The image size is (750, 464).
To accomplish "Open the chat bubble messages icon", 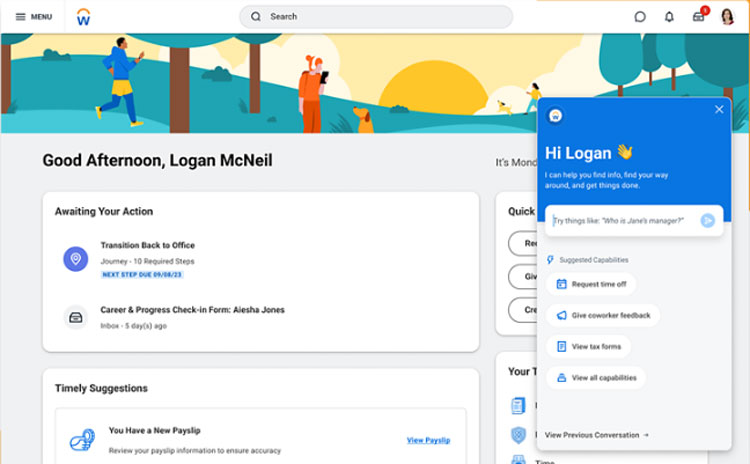I will pos(640,17).
